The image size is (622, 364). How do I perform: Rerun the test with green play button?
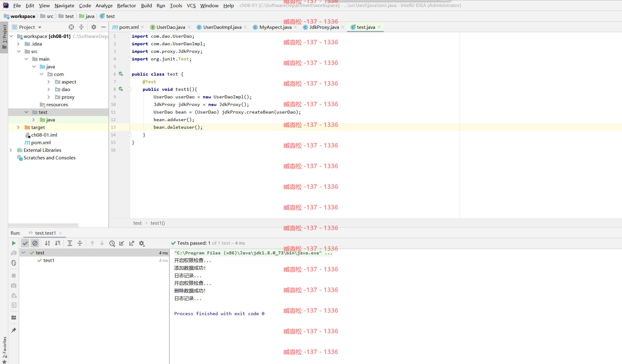point(14,243)
